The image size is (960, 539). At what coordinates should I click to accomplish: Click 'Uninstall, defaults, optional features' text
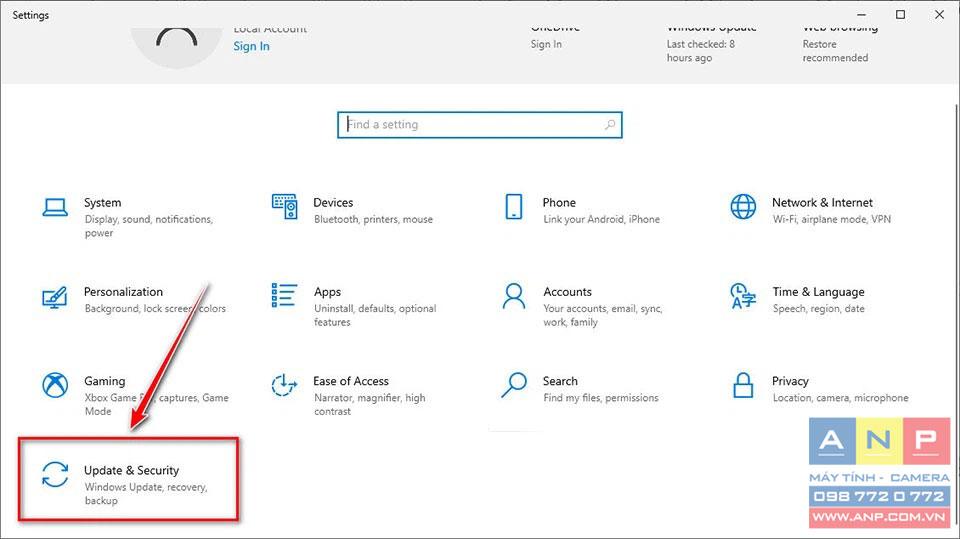click(375, 315)
